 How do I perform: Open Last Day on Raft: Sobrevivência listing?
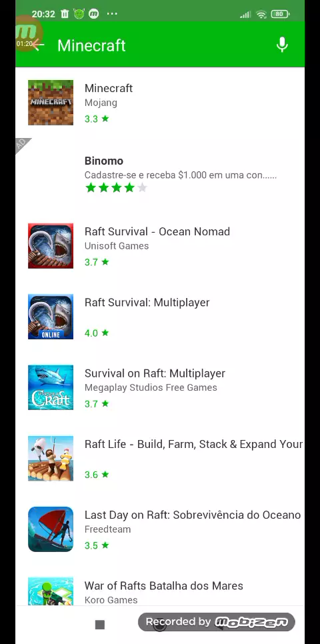coord(160,529)
